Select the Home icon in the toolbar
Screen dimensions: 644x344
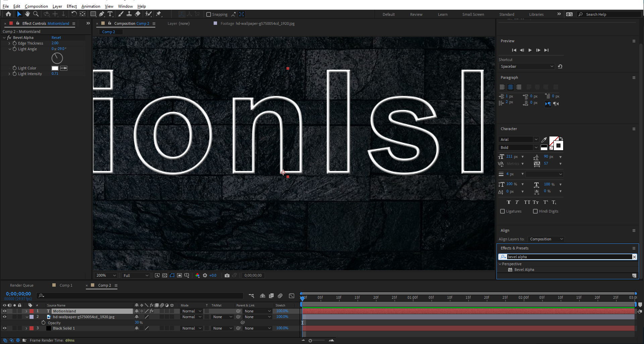(8, 14)
